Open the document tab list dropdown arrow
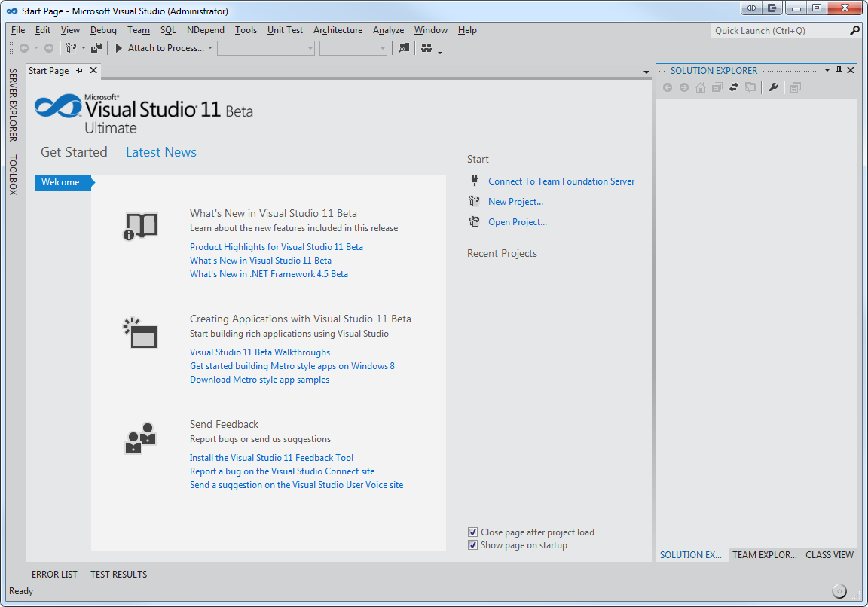Image resolution: width=868 pixels, height=607 pixels. [x=646, y=72]
